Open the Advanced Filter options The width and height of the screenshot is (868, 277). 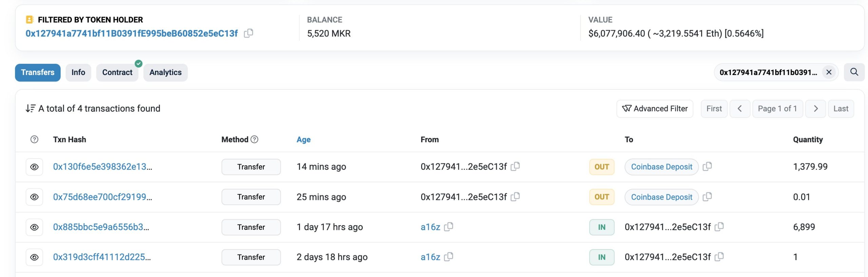(654, 109)
